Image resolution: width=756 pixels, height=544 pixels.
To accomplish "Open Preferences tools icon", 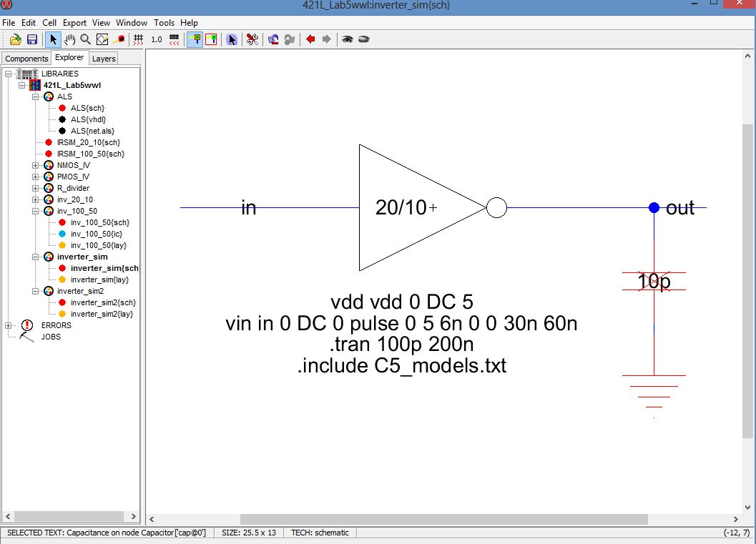I will (x=252, y=39).
